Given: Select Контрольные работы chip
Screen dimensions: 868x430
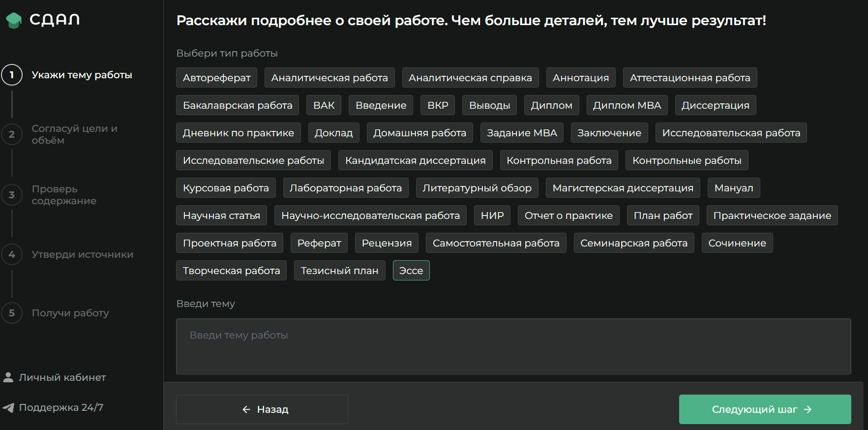Looking at the screenshot, I should 687,160.
